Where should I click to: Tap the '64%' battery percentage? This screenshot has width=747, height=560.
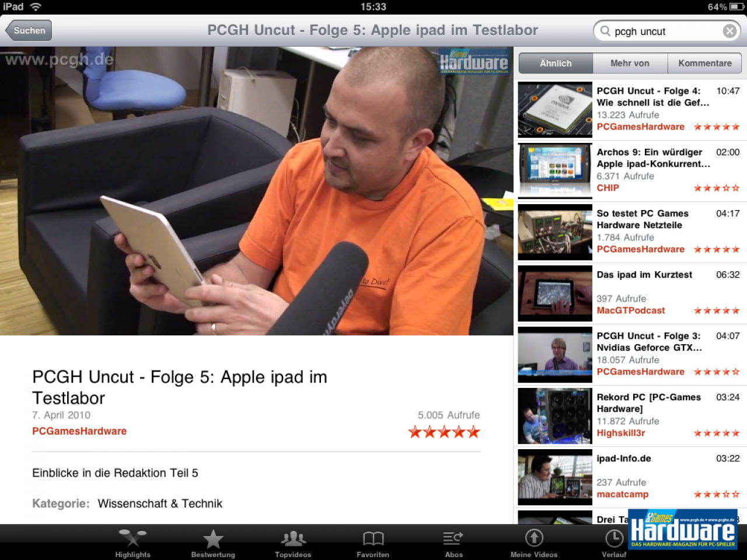[x=717, y=7]
